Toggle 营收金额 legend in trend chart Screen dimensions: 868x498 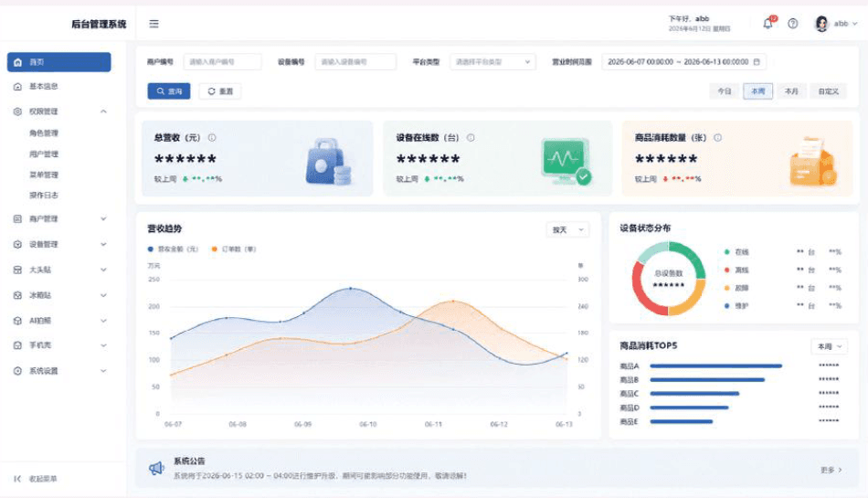coord(173,249)
